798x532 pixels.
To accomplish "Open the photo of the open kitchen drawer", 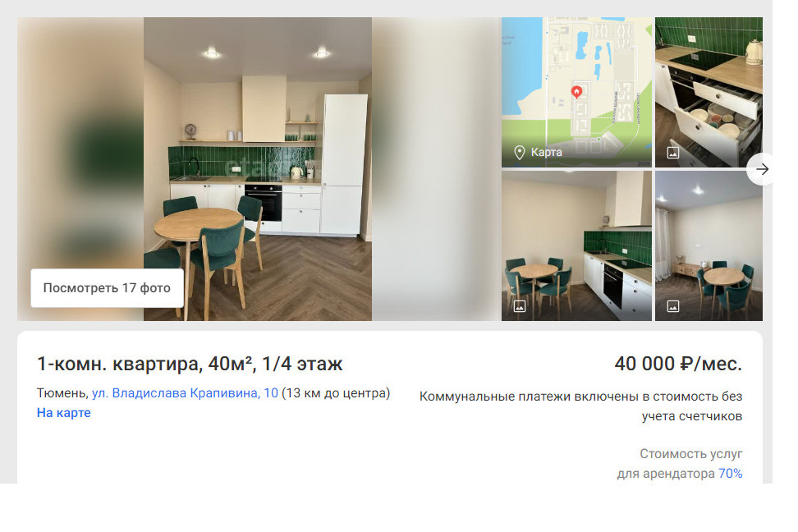I will point(709,92).
